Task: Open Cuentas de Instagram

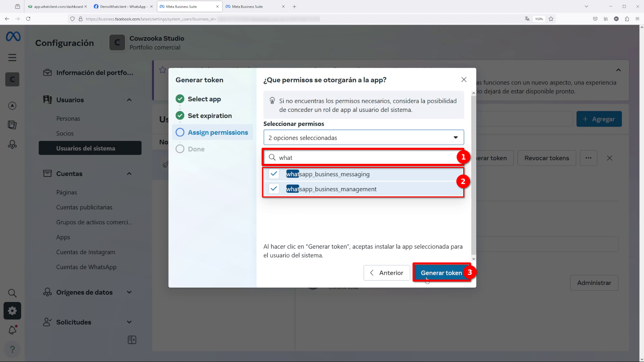Action: coord(86,252)
